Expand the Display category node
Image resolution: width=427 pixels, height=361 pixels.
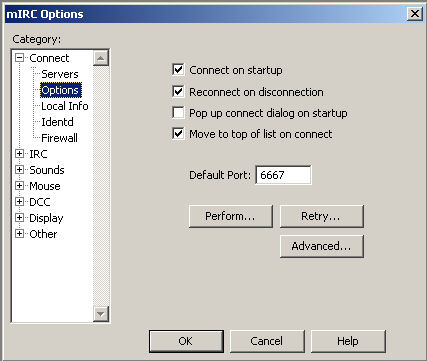19,218
